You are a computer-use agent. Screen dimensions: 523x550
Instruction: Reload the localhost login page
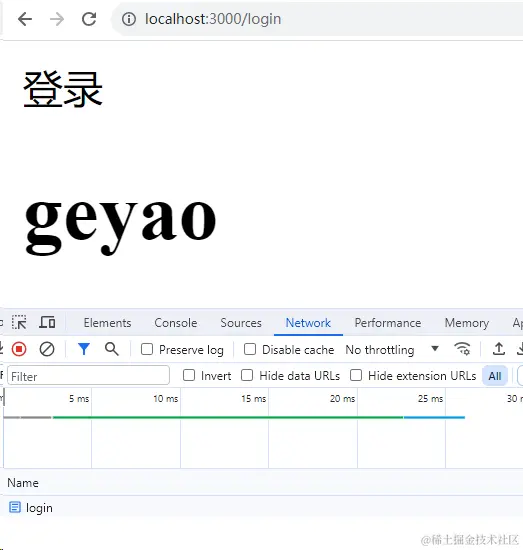pyautogui.click(x=89, y=19)
